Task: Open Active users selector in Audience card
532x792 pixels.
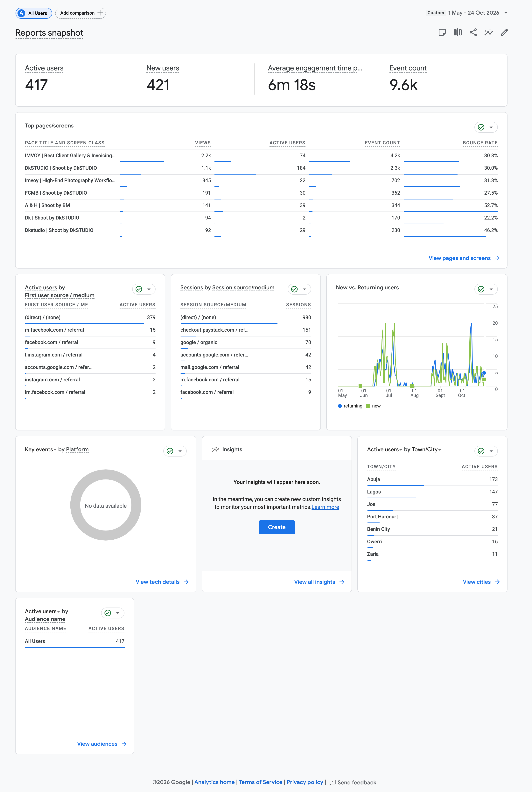Action: pos(42,611)
